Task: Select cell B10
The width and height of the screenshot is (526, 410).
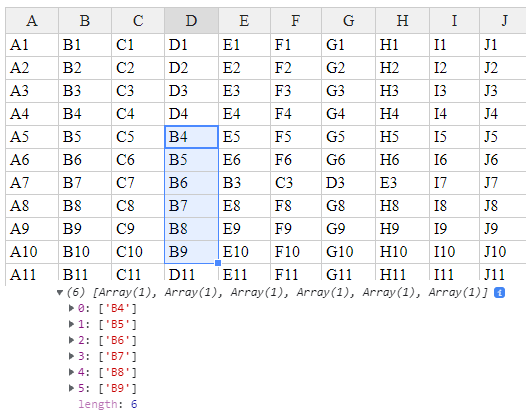Action: click(x=85, y=252)
